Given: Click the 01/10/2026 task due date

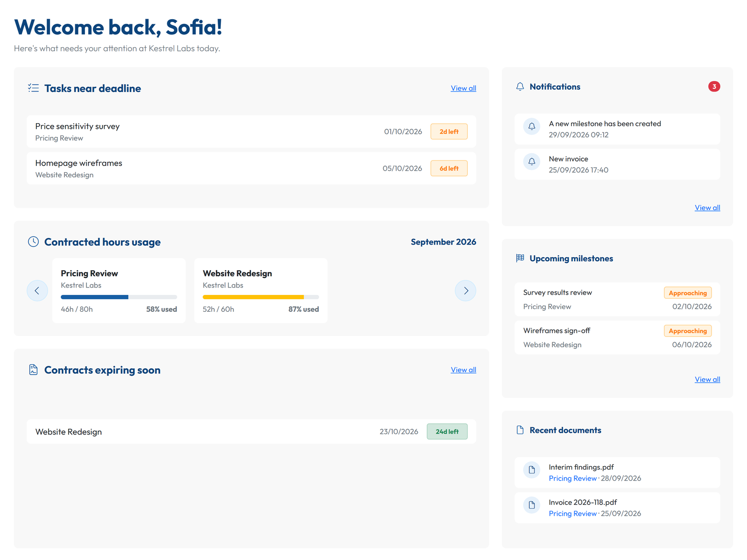Looking at the screenshot, I should click(x=403, y=132).
